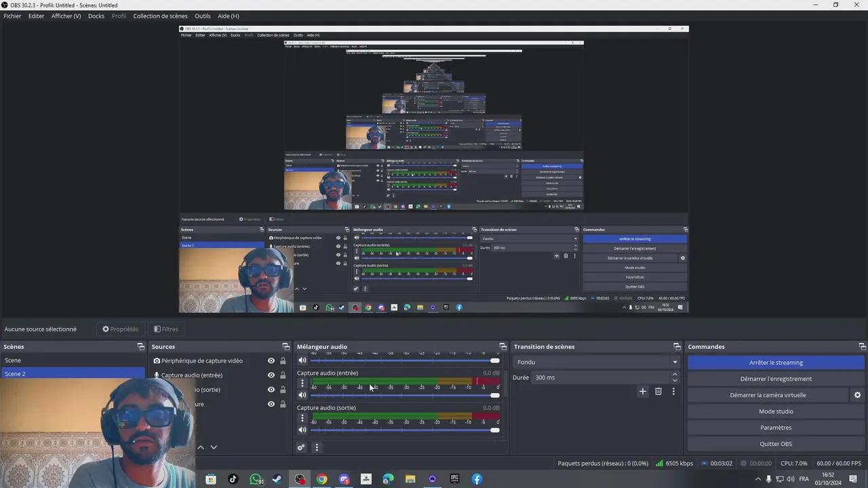This screenshot has height=488, width=868.
Task: Open the Capture audio (sortie) three-dot menu
Action: [x=302, y=418]
